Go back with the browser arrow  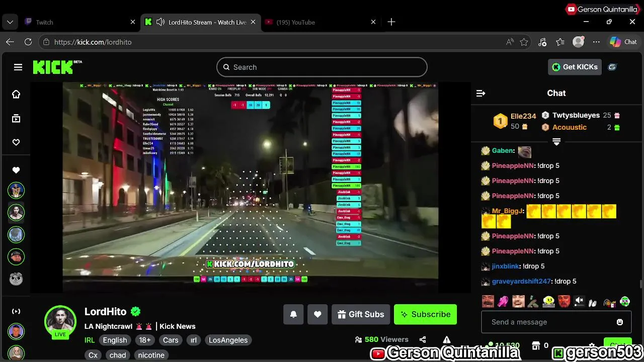point(10,42)
